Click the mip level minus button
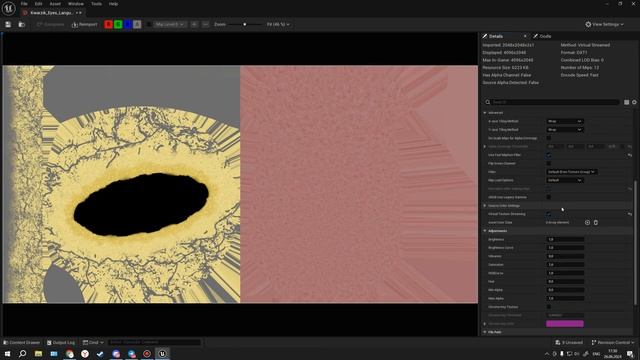Screen dimensions: 640x360 (205, 24)
